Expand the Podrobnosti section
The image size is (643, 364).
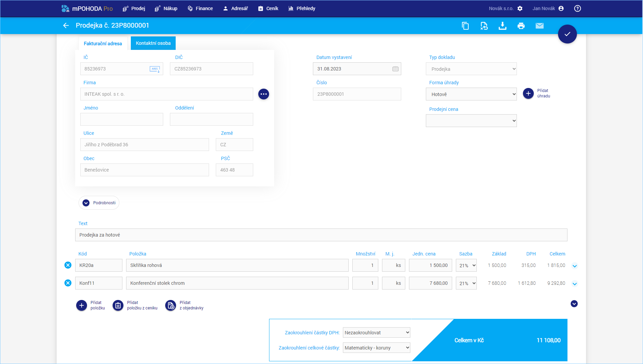tap(99, 203)
